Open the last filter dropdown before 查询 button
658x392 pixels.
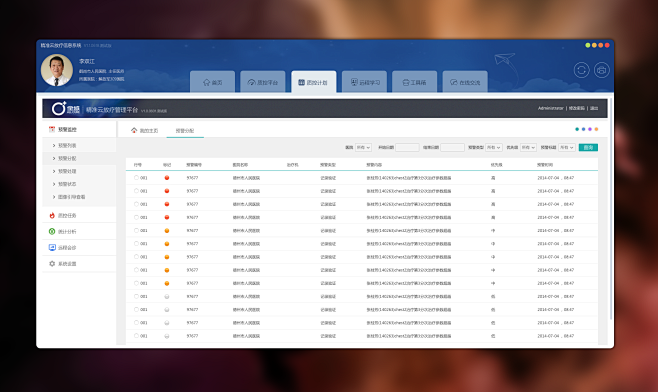[x=567, y=147]
